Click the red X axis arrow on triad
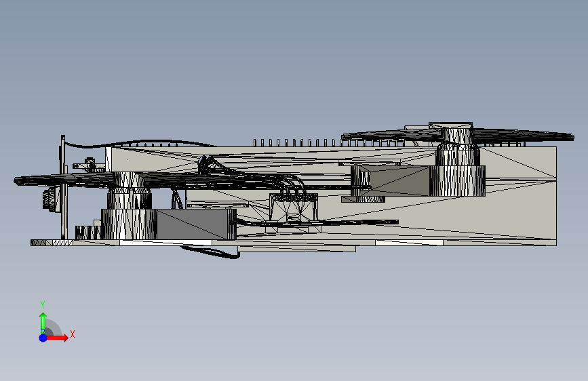The width and height of the screenshot is (588, 381). (57, 338)
